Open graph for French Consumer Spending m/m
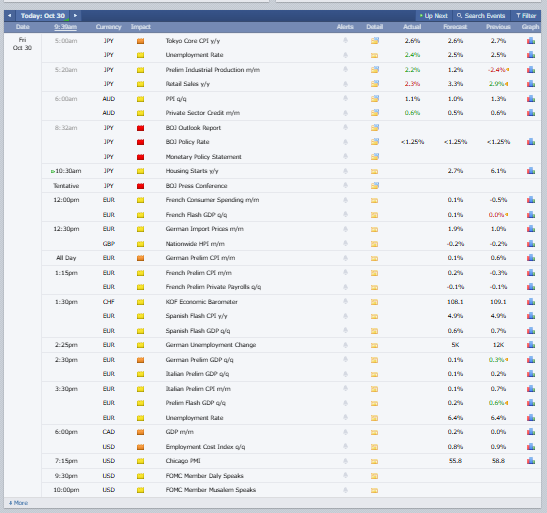The height and width of the screenshot is (513, 547). (531, 200)
